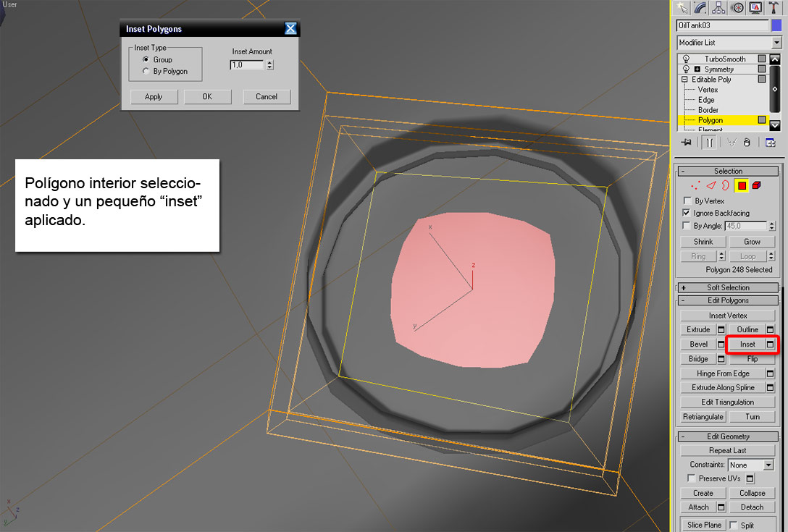Collapse the Selection rollout header

728,171
